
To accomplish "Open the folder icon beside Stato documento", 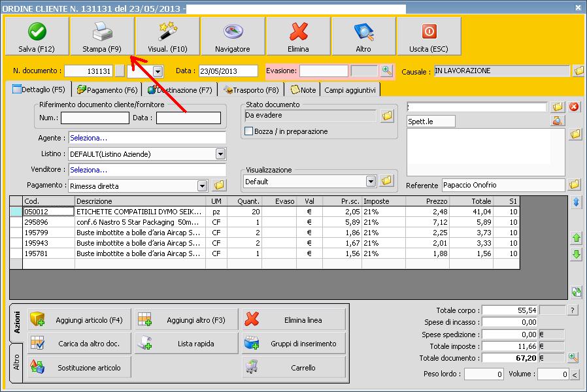I will [387, 116].
